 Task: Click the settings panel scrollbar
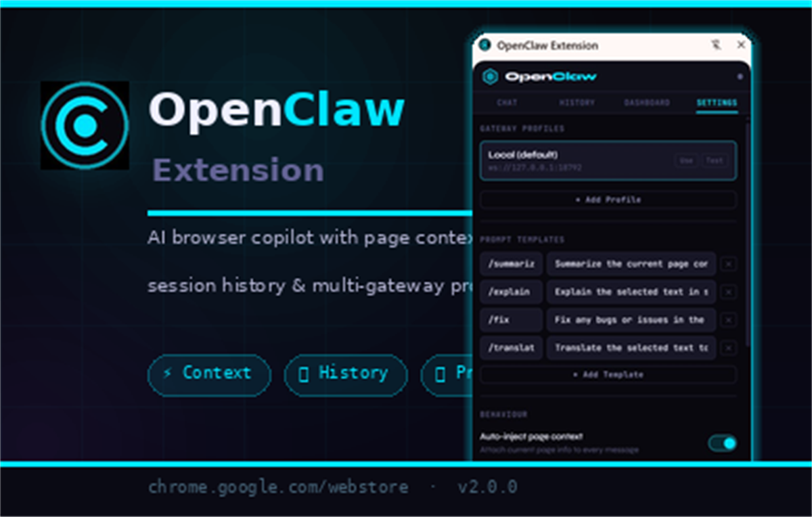747,233
